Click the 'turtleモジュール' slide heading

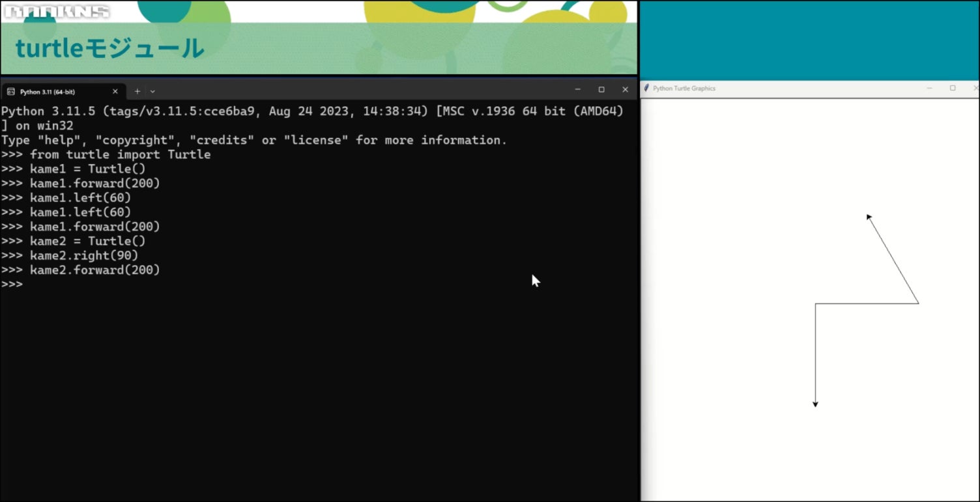coord(109,48)
